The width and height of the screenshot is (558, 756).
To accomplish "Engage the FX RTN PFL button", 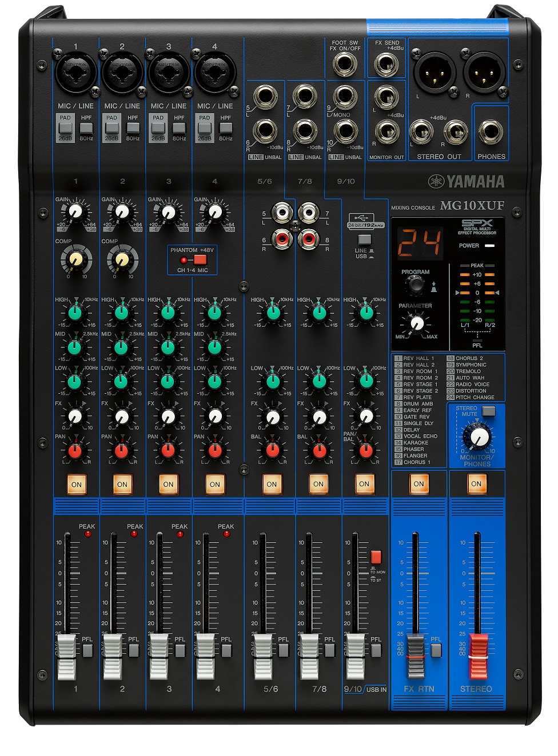I will click(436, 650).
